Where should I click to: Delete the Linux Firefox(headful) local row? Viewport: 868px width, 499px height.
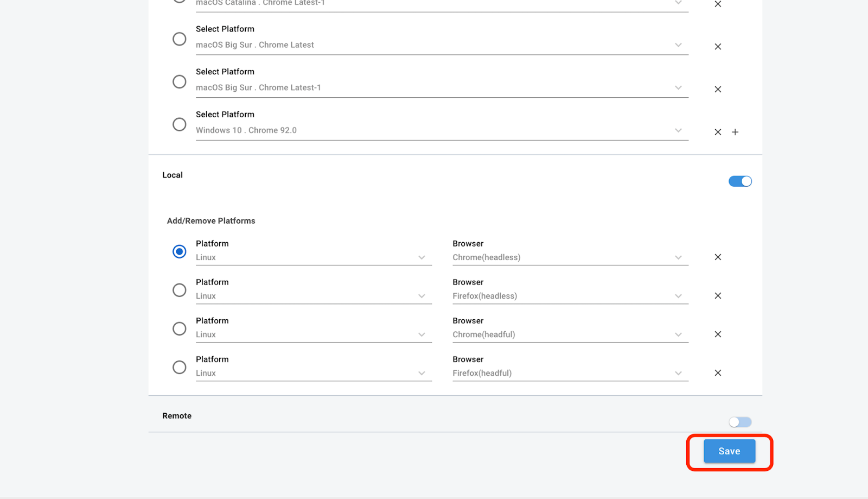click(718, 373)
